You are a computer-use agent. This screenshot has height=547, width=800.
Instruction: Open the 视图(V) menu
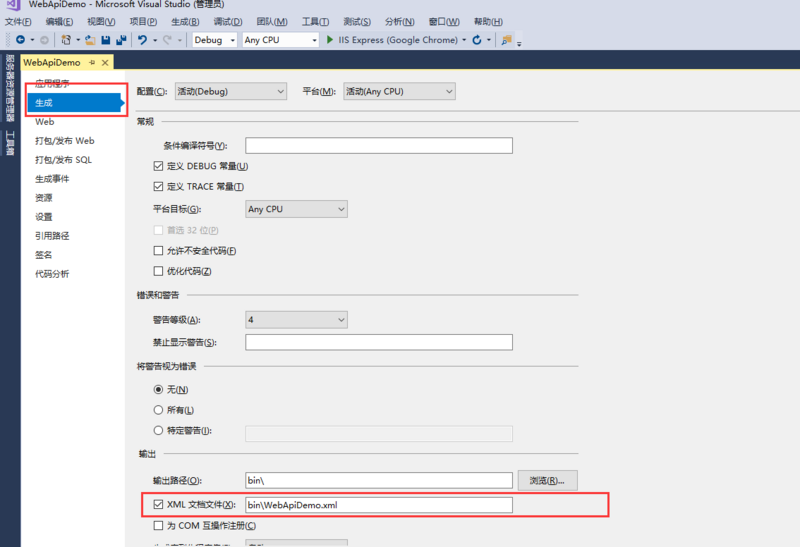101,21
